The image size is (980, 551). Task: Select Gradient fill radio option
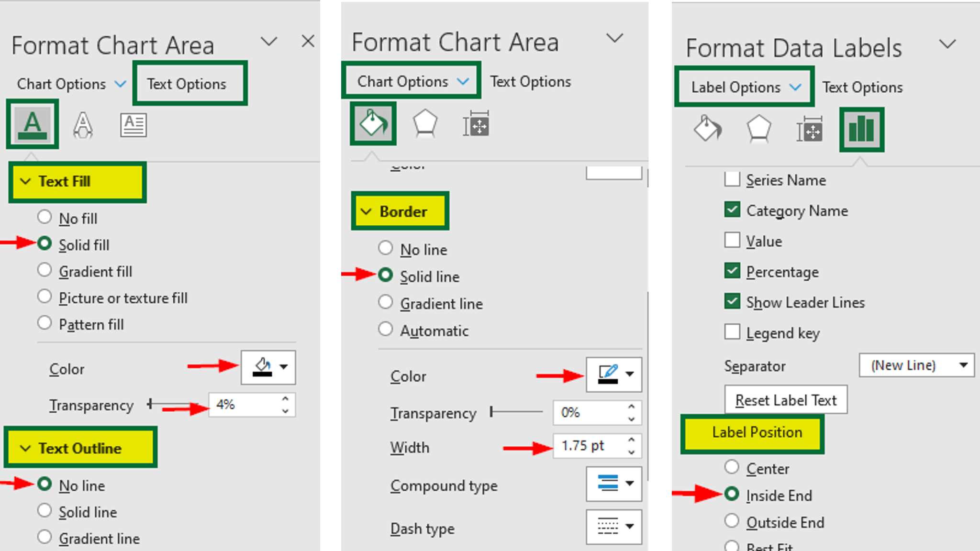click(45, 270)
